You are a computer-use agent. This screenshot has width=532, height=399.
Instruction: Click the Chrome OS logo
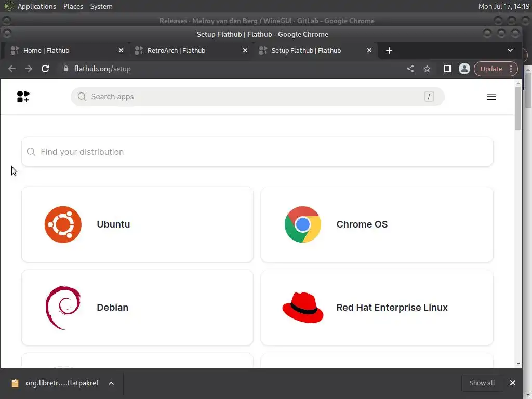(x=303, y=224)
